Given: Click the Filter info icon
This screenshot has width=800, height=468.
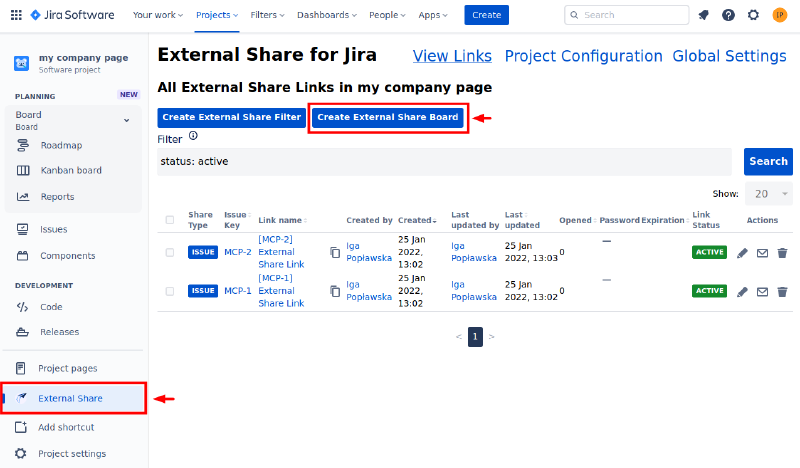Looking at the screenshot, I should pos(193,136).
